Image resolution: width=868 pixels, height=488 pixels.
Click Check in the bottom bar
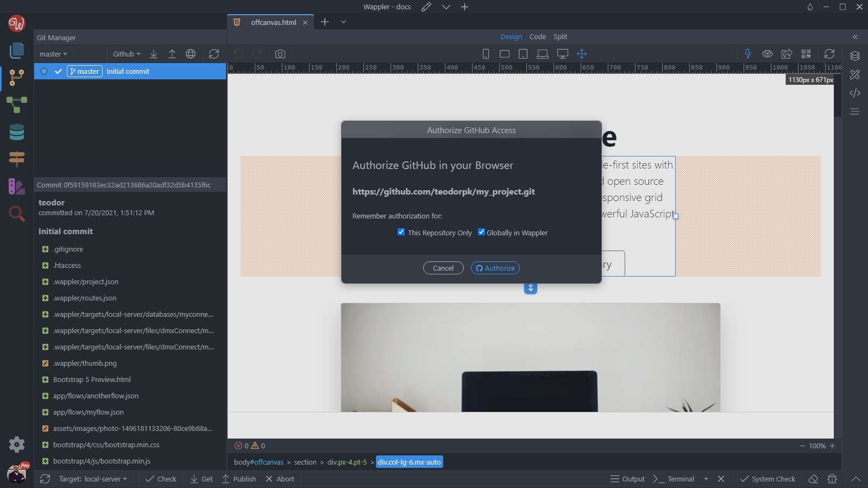(x=161, y=479)
